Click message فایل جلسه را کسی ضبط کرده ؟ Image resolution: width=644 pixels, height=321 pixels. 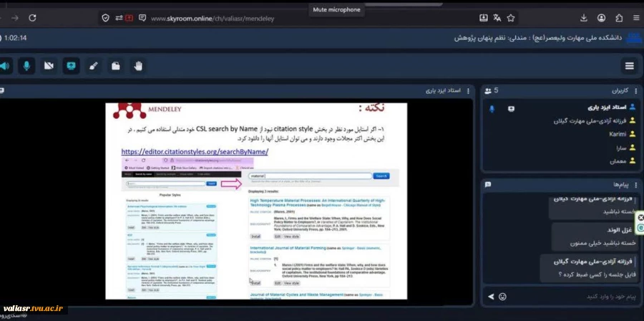click(x=597, y=274)
